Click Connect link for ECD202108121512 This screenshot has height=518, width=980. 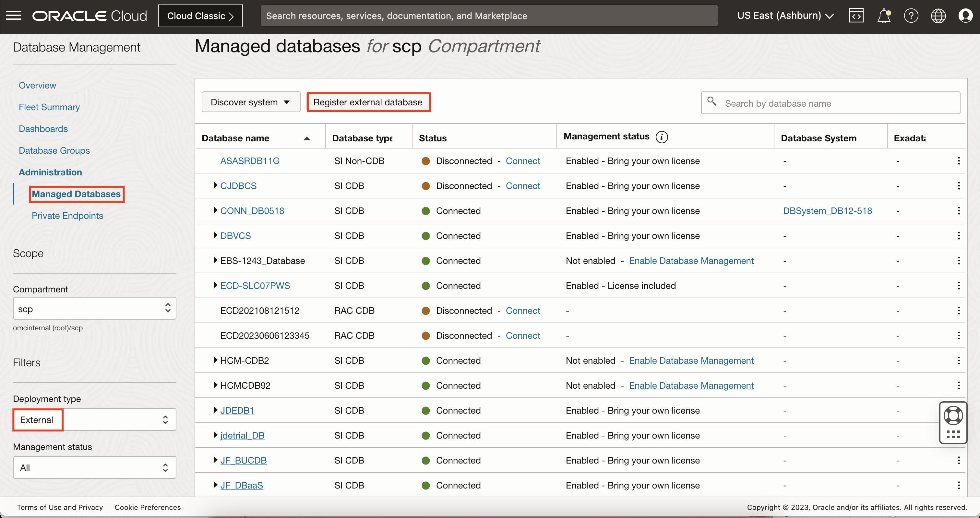coord(523,310)
